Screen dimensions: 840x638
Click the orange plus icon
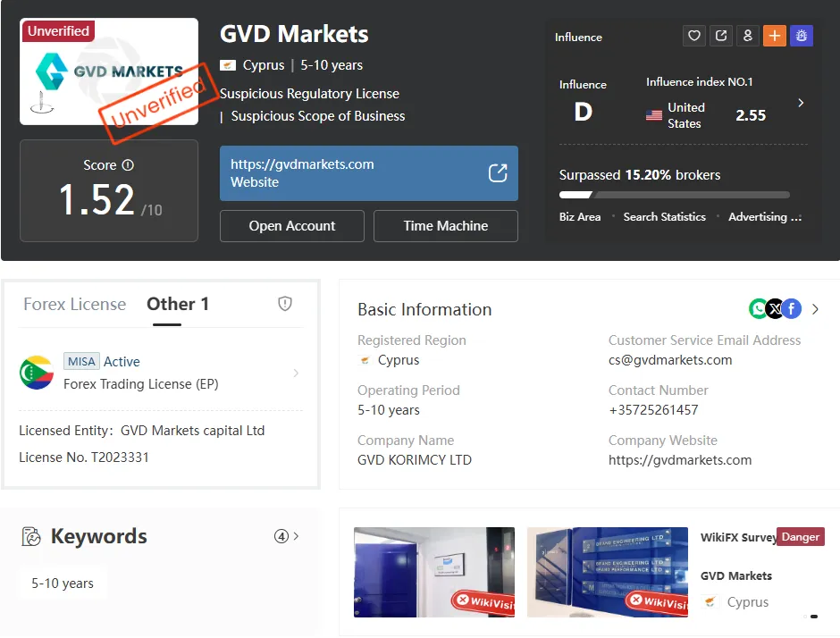[775, 36]
